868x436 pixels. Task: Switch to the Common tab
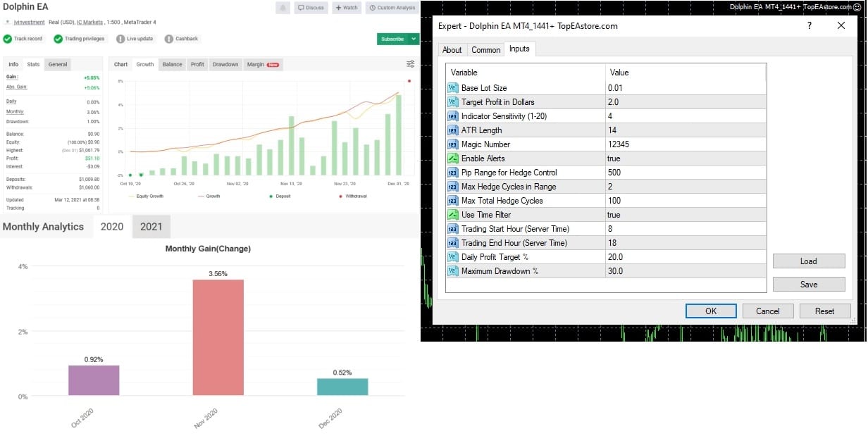click(486, 50)
